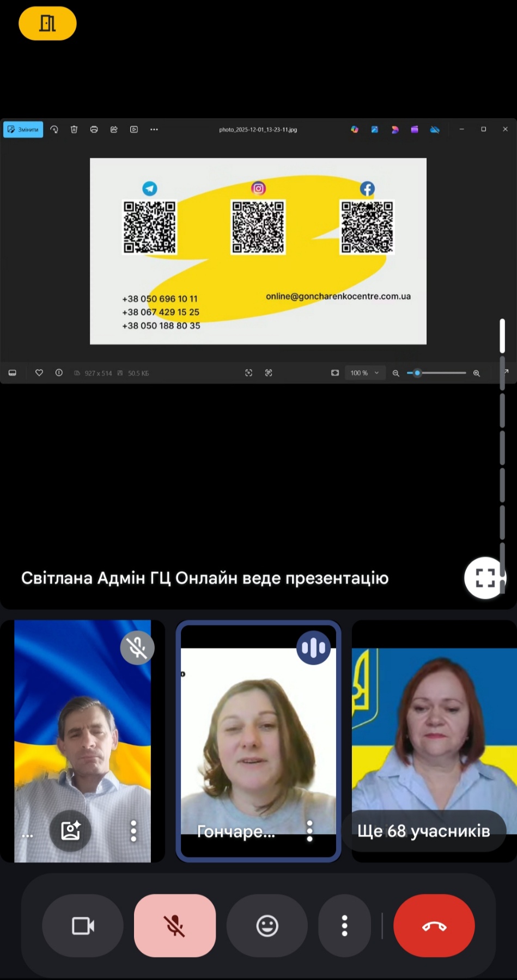Open the emoji reactions button

(x=267, y=926)
